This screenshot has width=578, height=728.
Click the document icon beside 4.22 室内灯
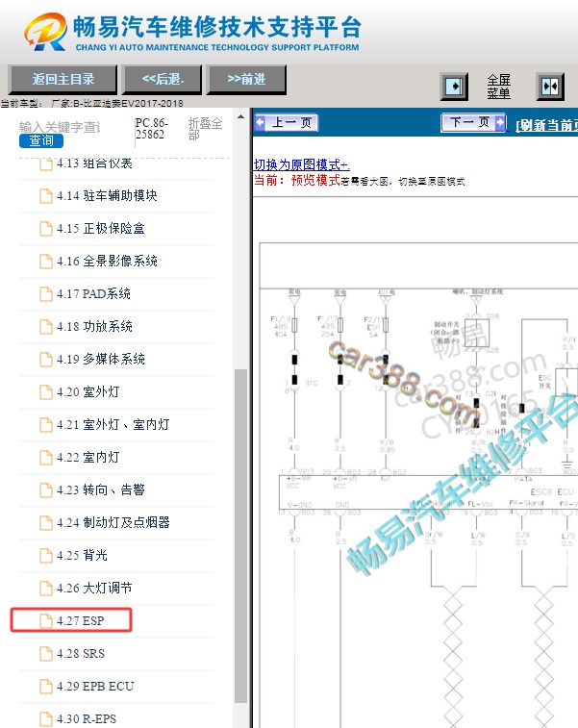click(x=46, y=458)
